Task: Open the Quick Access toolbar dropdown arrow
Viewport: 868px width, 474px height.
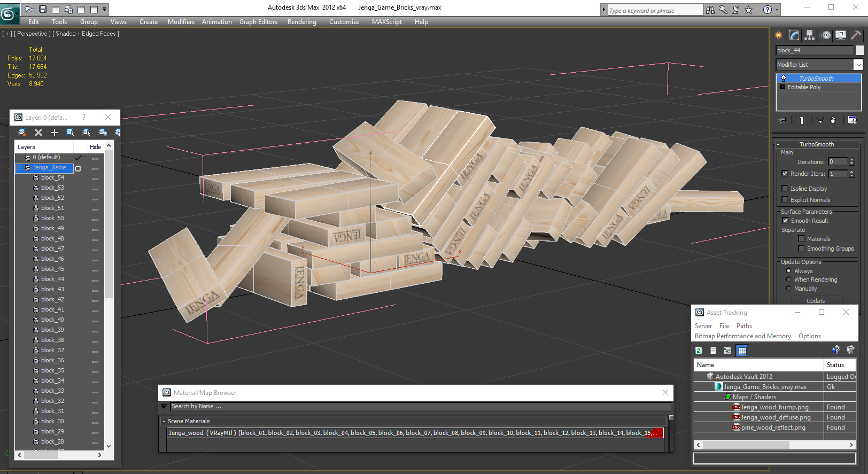Action: click(x=105, y=9)
